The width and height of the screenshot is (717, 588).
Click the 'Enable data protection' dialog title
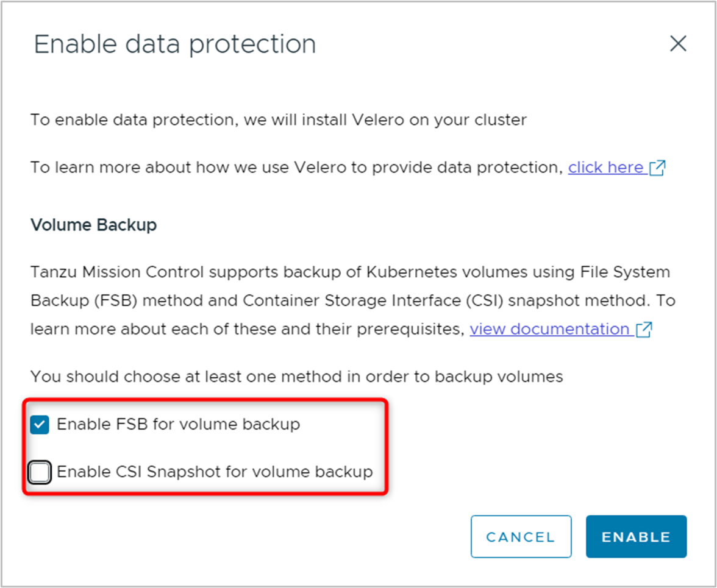click(174, 44)
